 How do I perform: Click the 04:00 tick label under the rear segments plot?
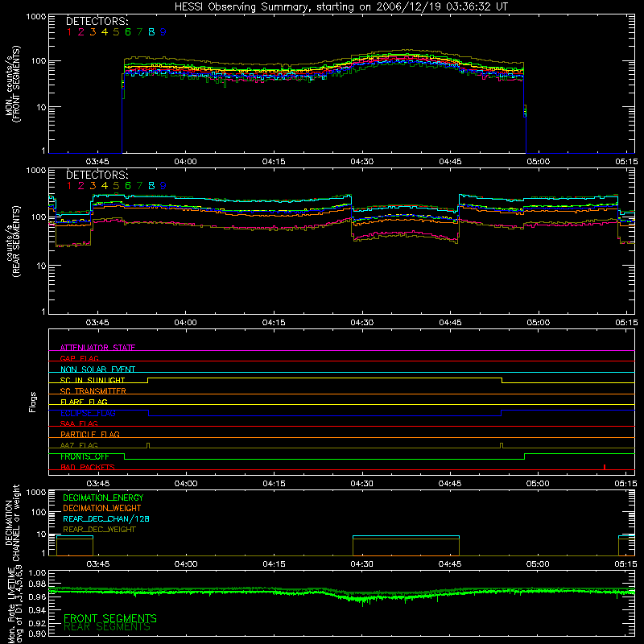coord(185,323)
